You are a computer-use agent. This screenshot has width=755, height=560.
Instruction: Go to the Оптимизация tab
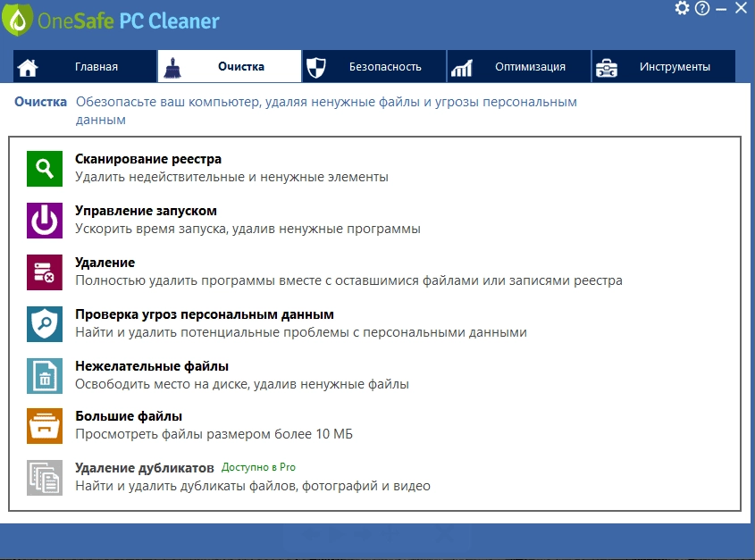click(518, 66)
